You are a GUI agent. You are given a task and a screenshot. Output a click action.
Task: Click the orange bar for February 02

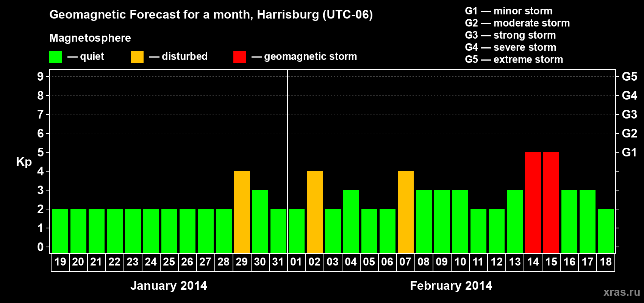[x=315, y=212]
